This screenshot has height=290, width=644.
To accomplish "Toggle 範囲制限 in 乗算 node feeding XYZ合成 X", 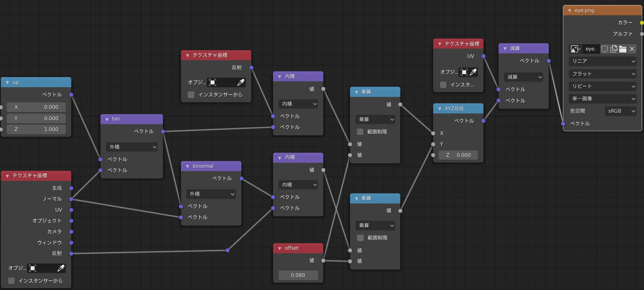I will coord(360,132).
